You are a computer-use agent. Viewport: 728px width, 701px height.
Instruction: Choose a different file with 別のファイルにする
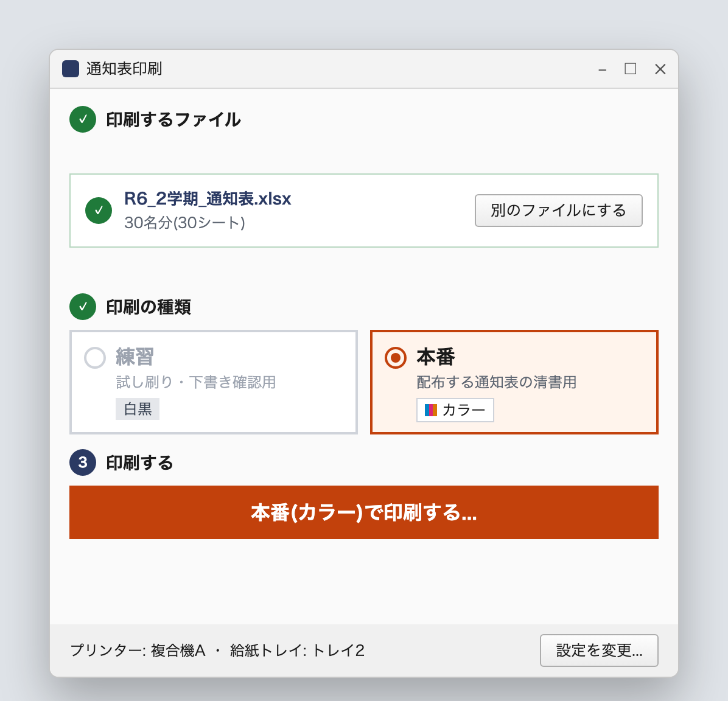point(559,211)
